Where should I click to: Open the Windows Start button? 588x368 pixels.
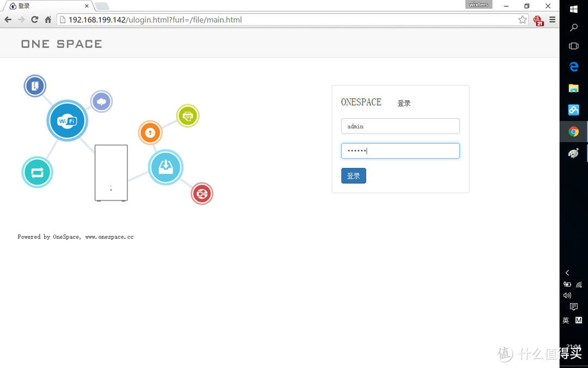click(x=573, y=9)
